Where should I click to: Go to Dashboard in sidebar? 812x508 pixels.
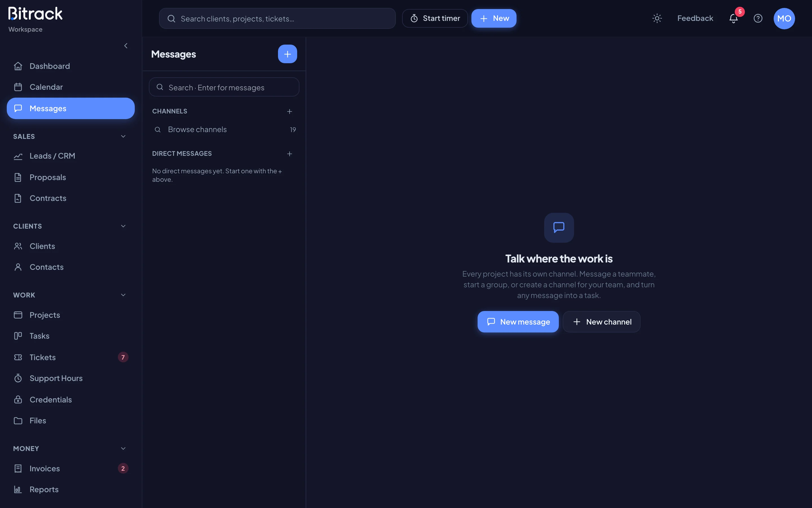point(70,66)
